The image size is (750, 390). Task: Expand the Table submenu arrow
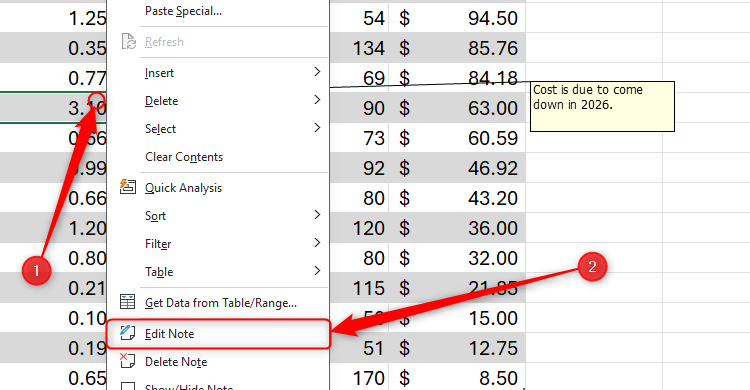pos(317,270)
